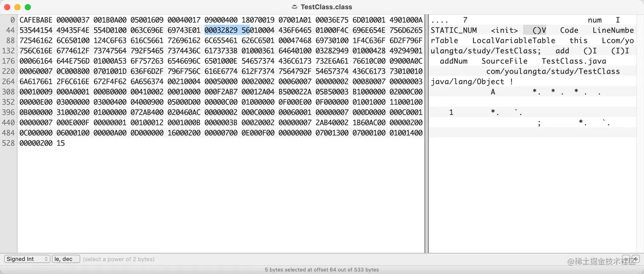
Task: Click hex group 6A617661 on offset 264 line
Action: click(36, 81)
